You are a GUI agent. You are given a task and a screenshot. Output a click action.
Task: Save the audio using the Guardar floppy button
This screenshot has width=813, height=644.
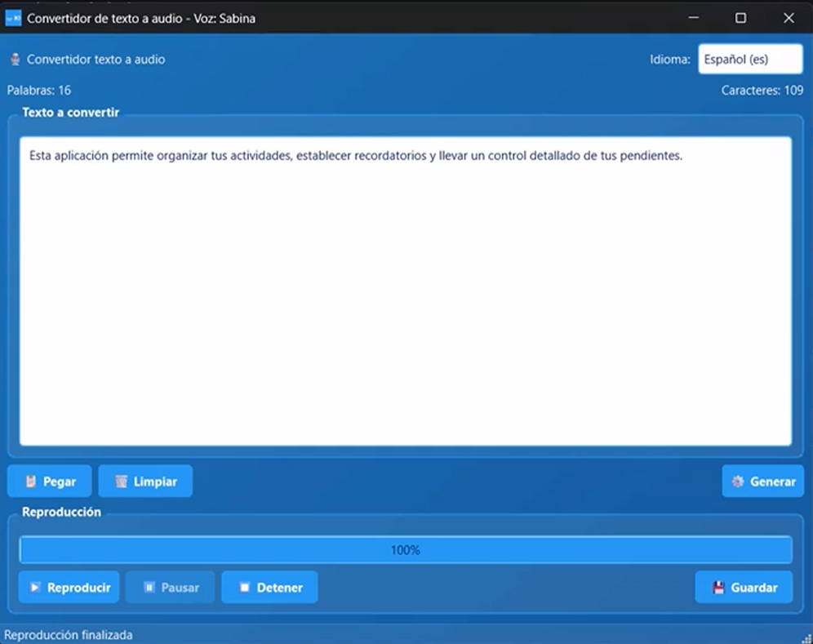(744, 588)
